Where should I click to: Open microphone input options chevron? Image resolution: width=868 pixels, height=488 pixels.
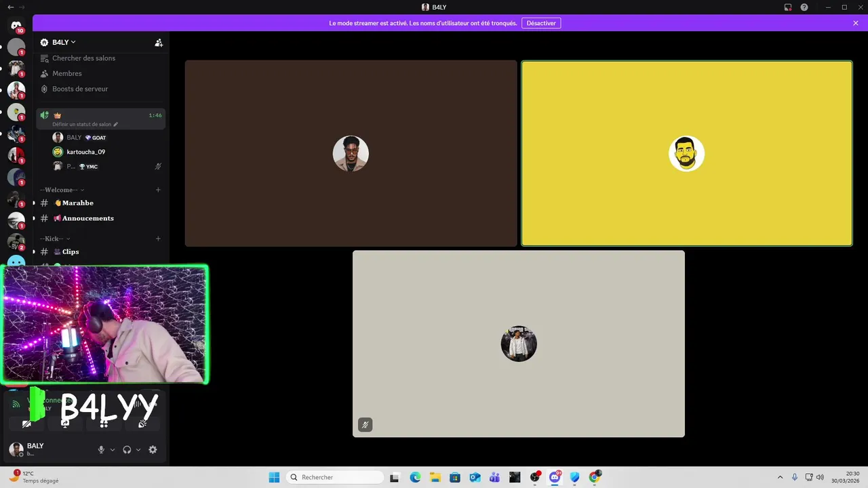point(113,449)
